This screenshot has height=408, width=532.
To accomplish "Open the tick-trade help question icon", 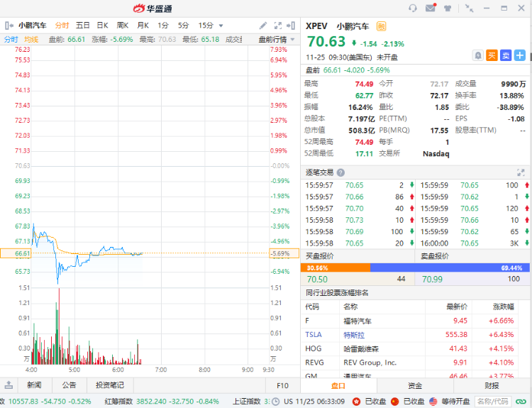I will tap(340, 172).
